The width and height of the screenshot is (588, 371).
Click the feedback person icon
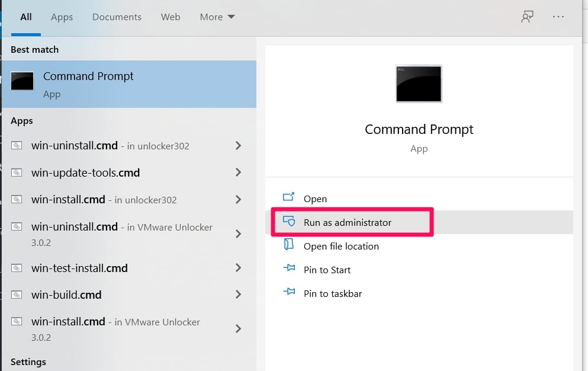tap(527, 17)
